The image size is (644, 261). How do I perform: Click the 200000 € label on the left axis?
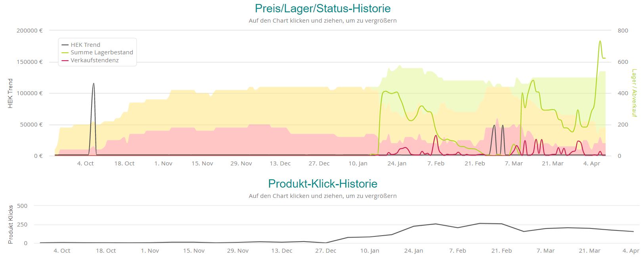click(x=29, y=31)
